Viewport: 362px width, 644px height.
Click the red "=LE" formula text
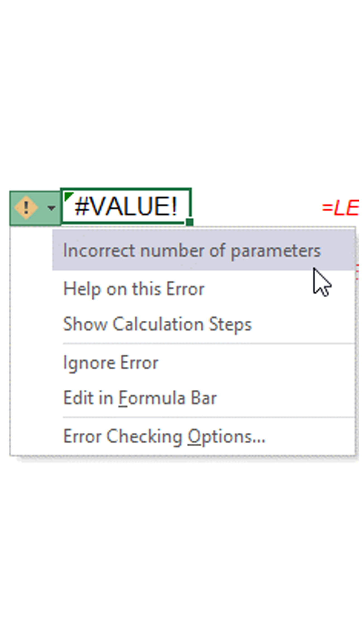[x=341, y=208]
